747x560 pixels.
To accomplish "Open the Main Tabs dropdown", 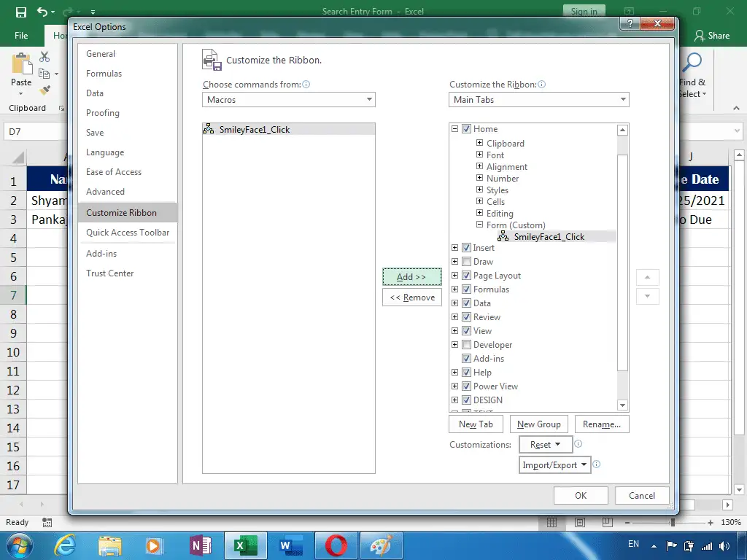I will (539, 99).
